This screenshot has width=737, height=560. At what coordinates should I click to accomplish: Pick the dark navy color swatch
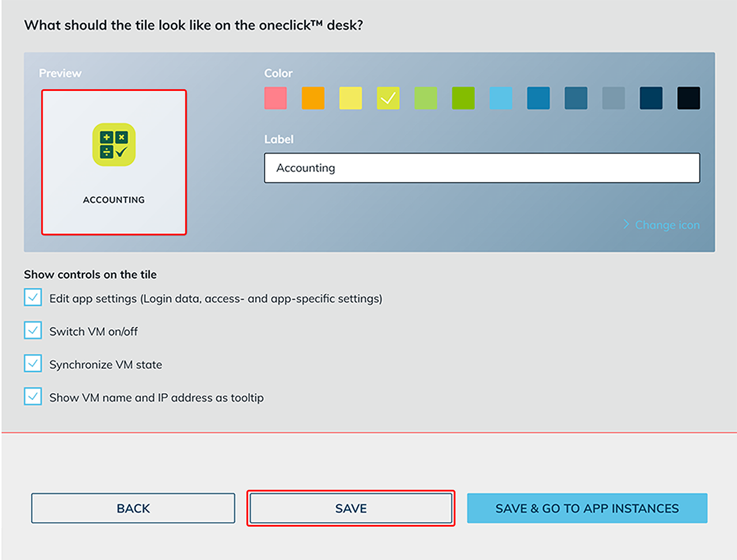[x=651, y=98]
